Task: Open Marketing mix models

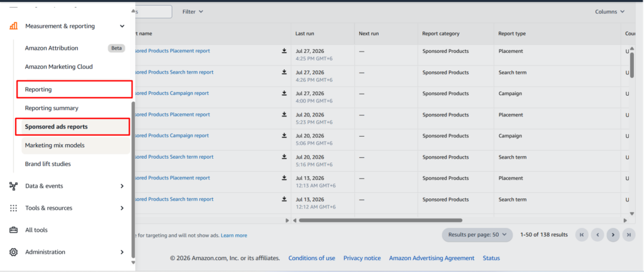Action: pos(55,145)
